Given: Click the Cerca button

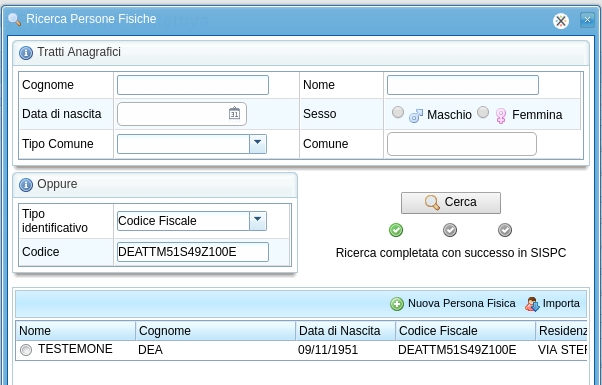Looking at the screenshot, I should click(x=451, y=203).
